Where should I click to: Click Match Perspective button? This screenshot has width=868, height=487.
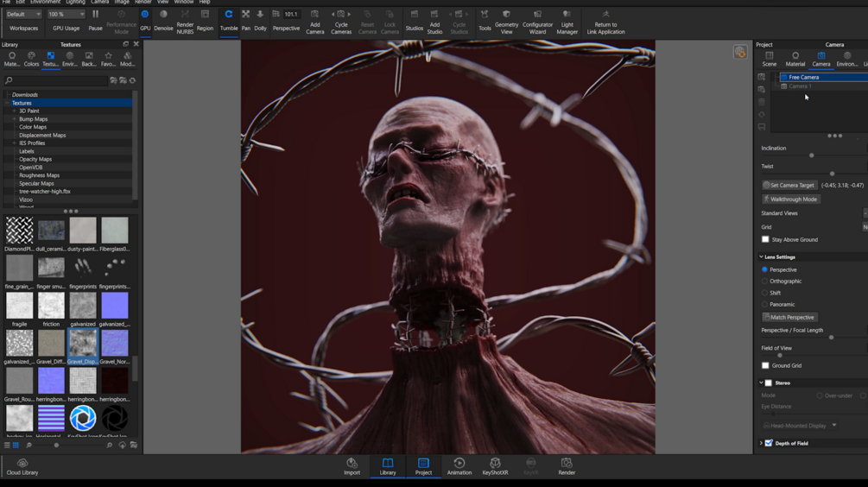pyautogui.click(x=789, y=317)
